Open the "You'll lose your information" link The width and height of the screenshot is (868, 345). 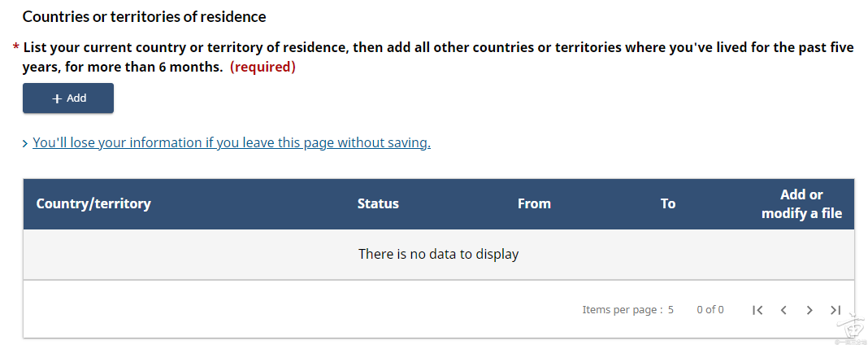point(232,142)
